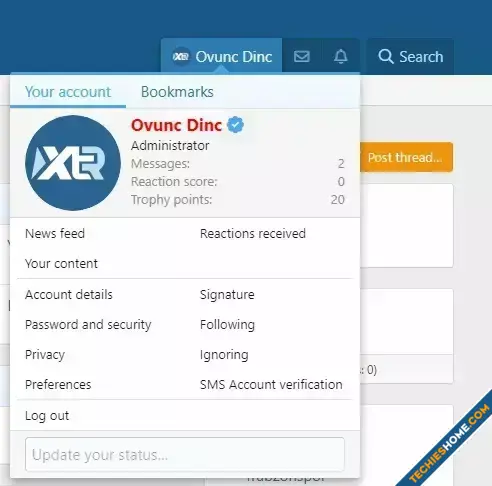Switch to the Bookmarks tab
The image size is (492, 486).
(x=177, y=92)
